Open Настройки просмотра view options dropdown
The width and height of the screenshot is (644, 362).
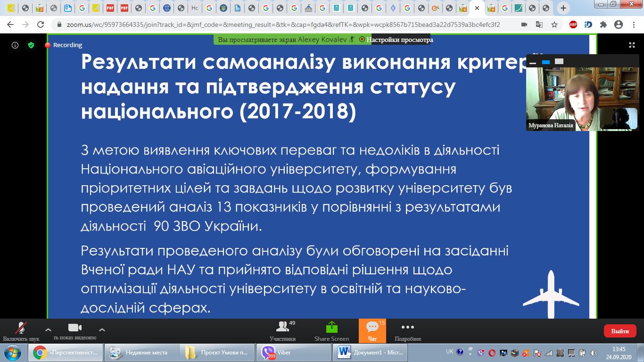pos(399,40)
